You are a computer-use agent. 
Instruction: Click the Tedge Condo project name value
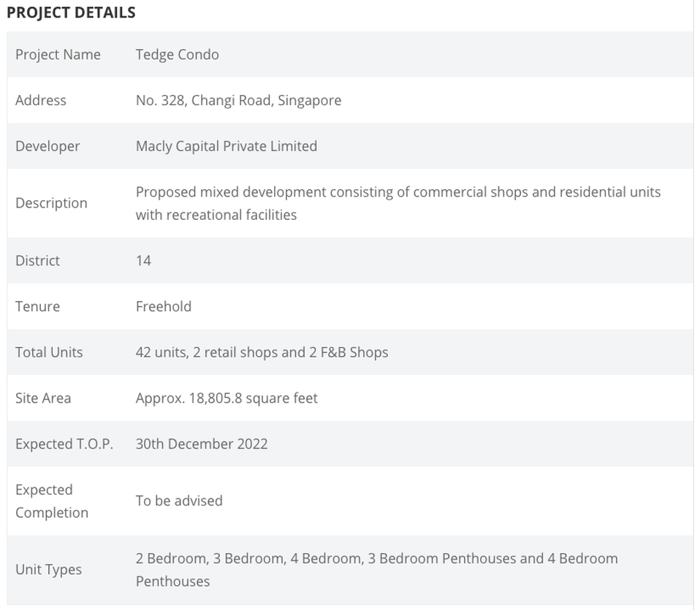tap(178, 55)
